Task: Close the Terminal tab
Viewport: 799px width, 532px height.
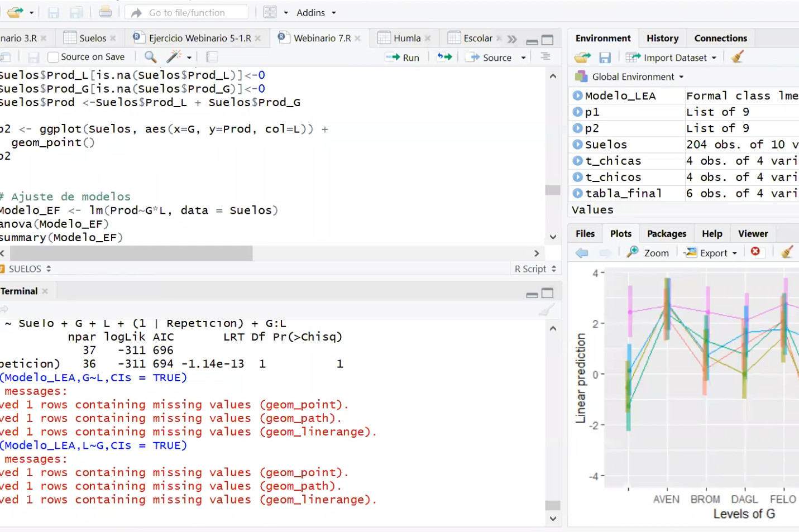Action: [x=45, y=291]
